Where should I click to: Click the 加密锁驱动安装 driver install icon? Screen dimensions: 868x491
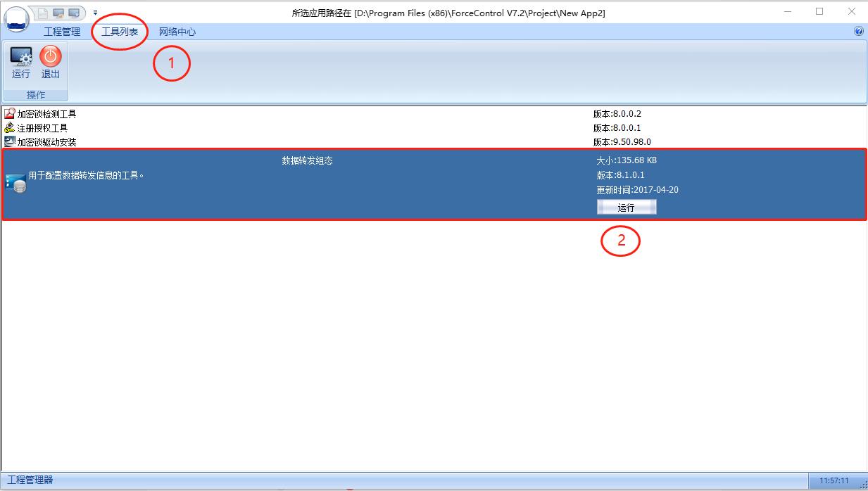(10, 141)
